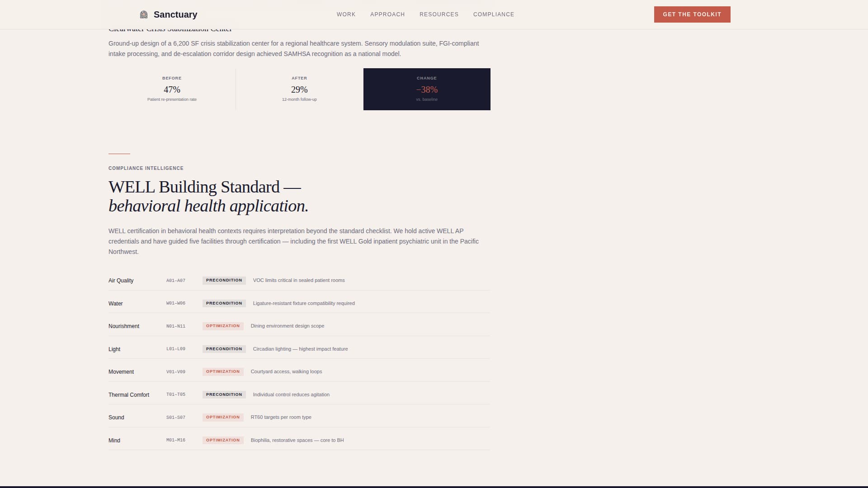Select code L01–L09

tap(176, 349)
